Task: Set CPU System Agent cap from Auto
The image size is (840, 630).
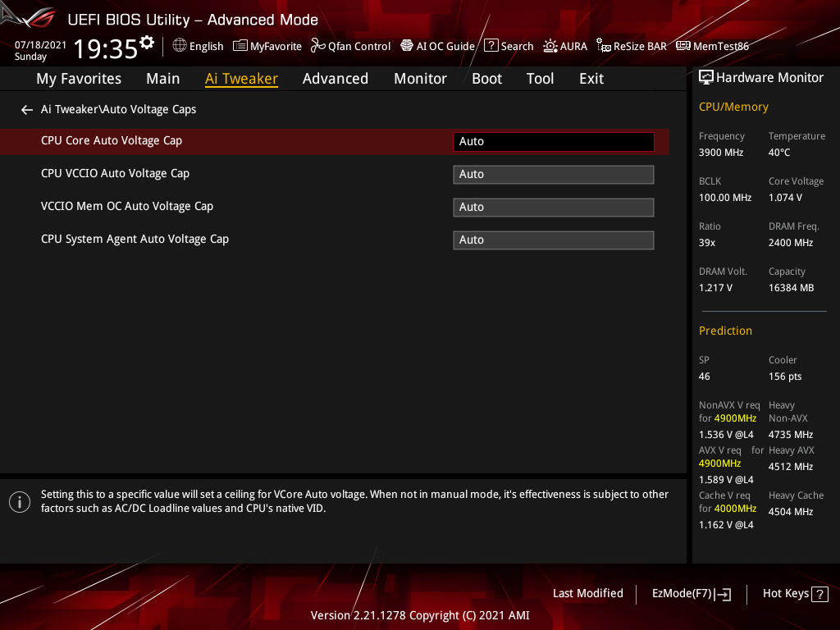Action: (x=553, y=240)
